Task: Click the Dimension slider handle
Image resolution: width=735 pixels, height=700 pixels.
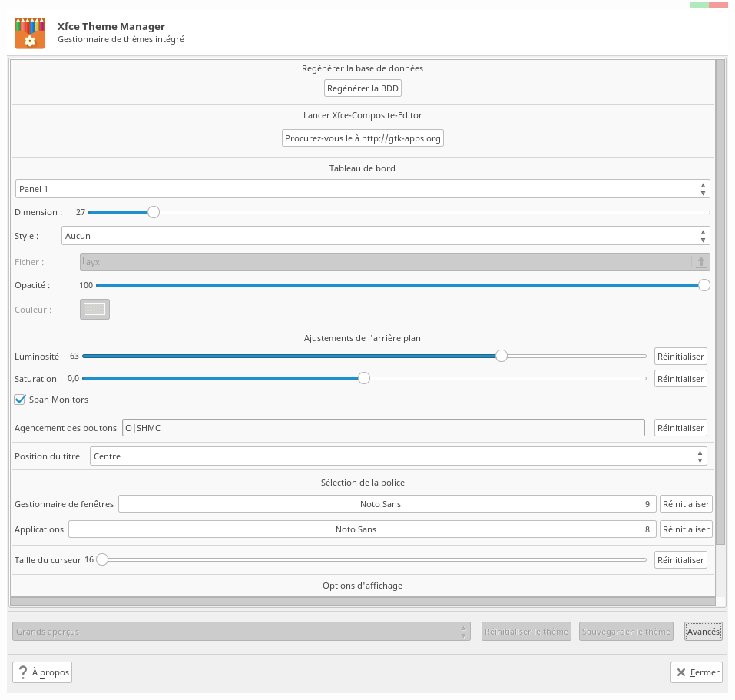Action: tap(154, 212)
